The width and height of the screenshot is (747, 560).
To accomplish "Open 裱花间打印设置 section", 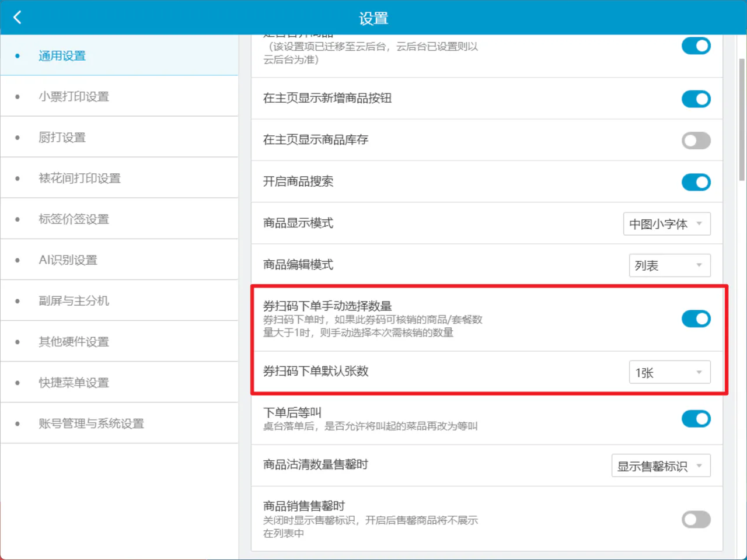I will [x=119, y=178].
